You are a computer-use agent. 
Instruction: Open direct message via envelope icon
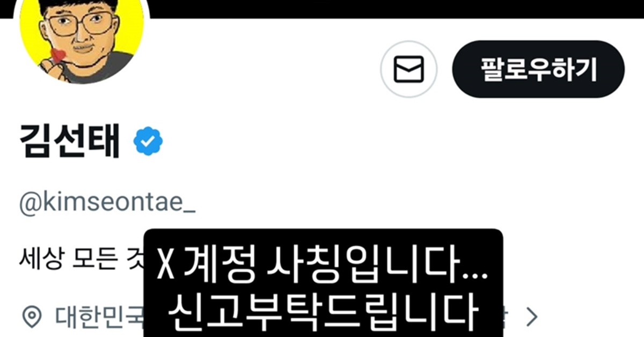[409, 69]
